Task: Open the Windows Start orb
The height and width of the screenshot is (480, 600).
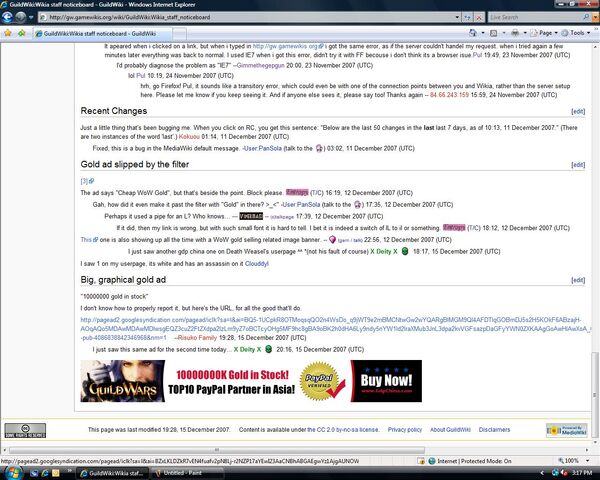Action: (14, 473)
